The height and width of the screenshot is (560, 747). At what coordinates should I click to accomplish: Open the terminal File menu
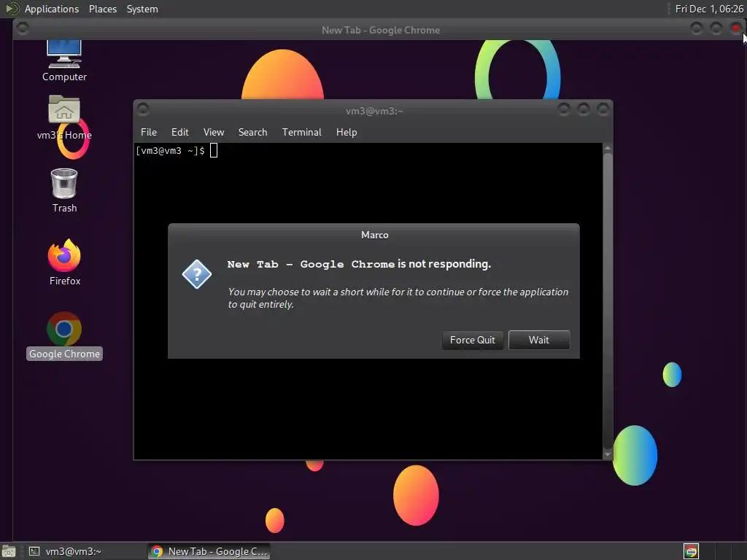tap(149, 133)
